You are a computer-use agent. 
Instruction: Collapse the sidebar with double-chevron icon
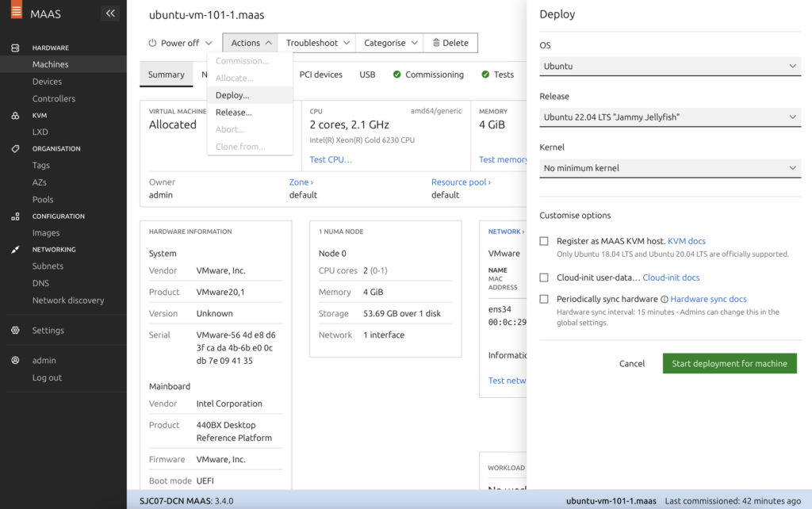[110, 13]
